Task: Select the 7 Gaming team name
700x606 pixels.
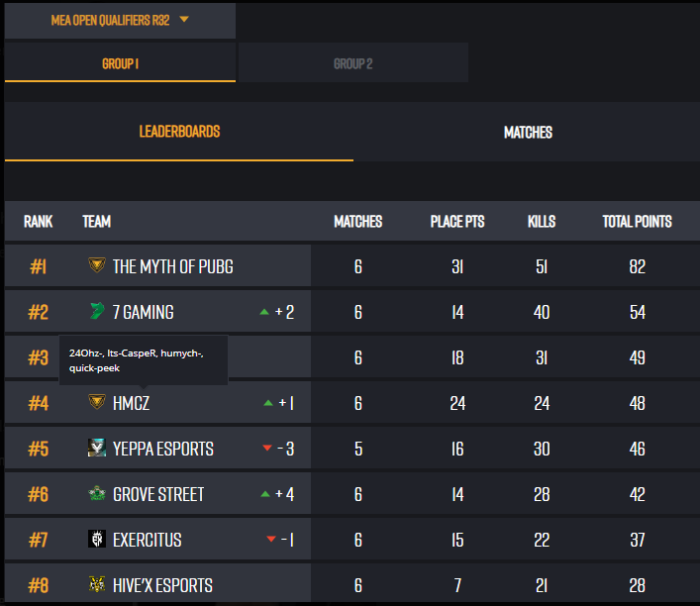Action: pos(144,312)
